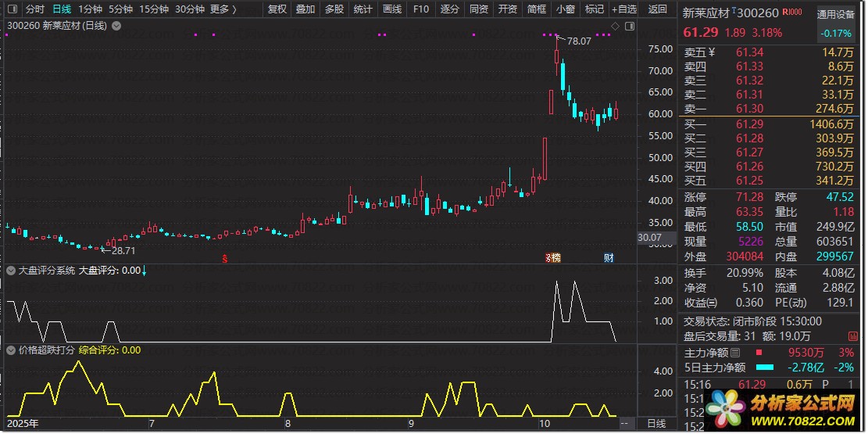Select the 30分钟 period tab
868x434 pixels.
pos(190,9)
